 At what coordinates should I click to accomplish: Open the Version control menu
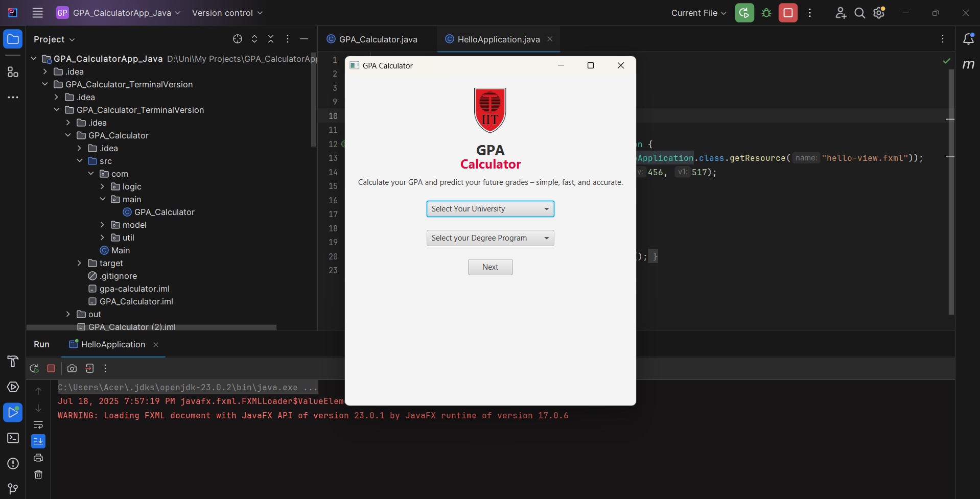pos(227,13)
